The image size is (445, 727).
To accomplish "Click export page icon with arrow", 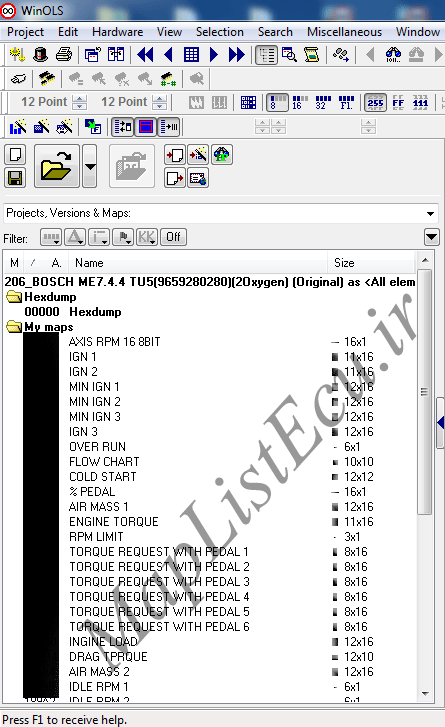I will 175,178.
